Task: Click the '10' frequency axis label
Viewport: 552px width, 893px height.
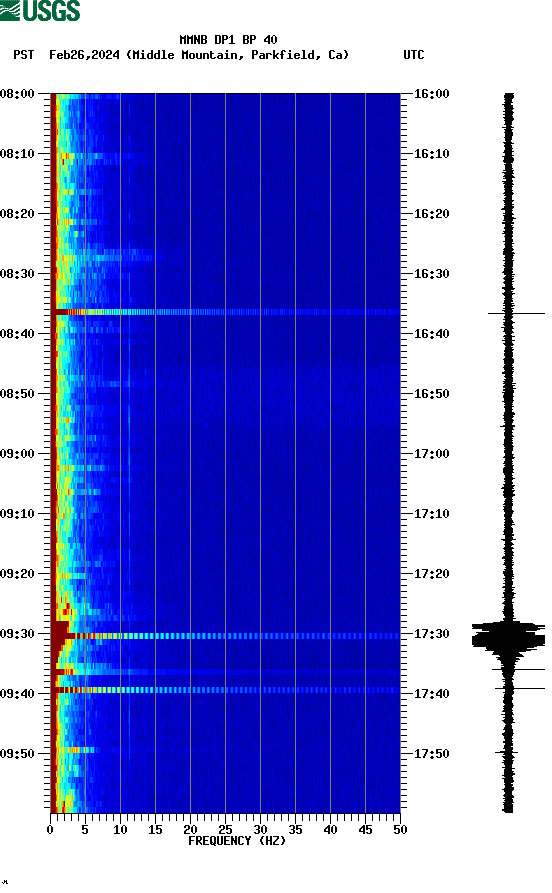Action: pyautogui.click(x=120, y=830)
